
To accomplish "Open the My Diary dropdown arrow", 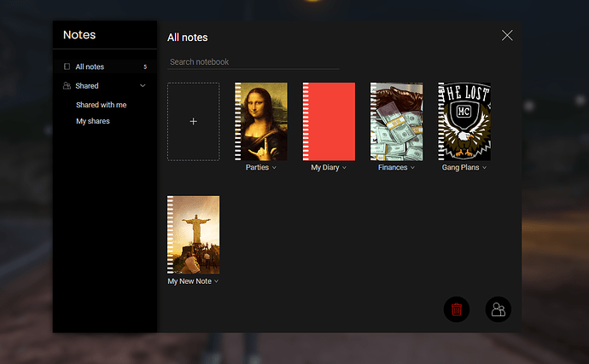I will pos(345,168).
